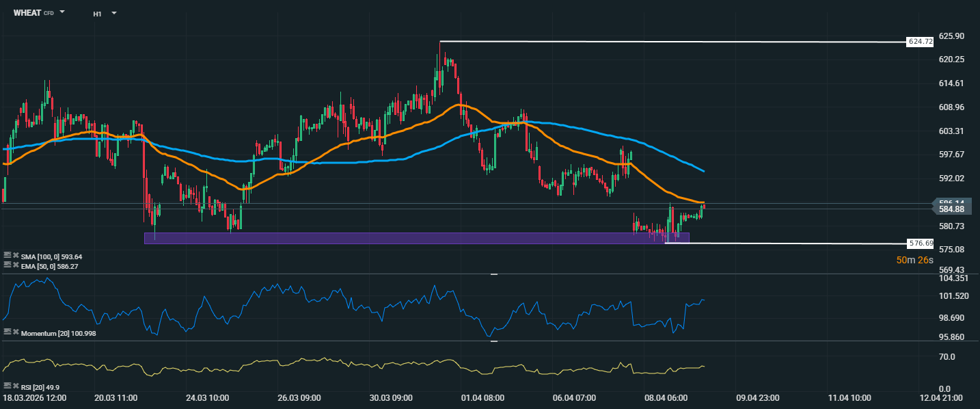
Task: Click the H1 timeframe label
Action: pos(98,14)
